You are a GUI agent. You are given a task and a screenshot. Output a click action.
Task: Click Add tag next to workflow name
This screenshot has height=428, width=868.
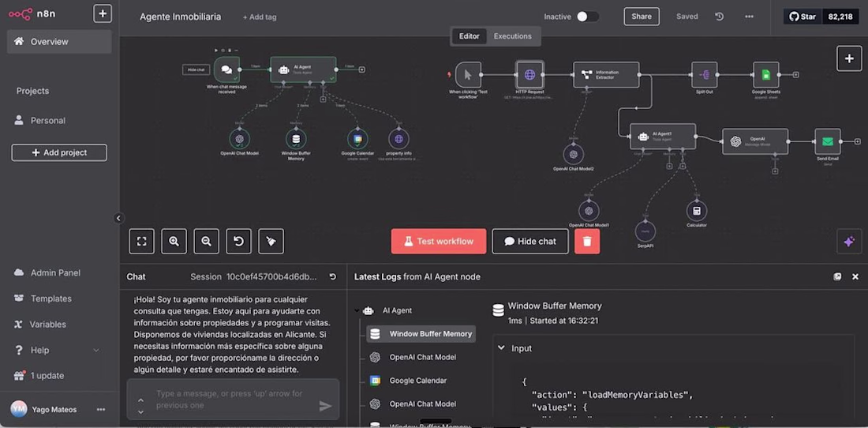click(x=260, y=17)
